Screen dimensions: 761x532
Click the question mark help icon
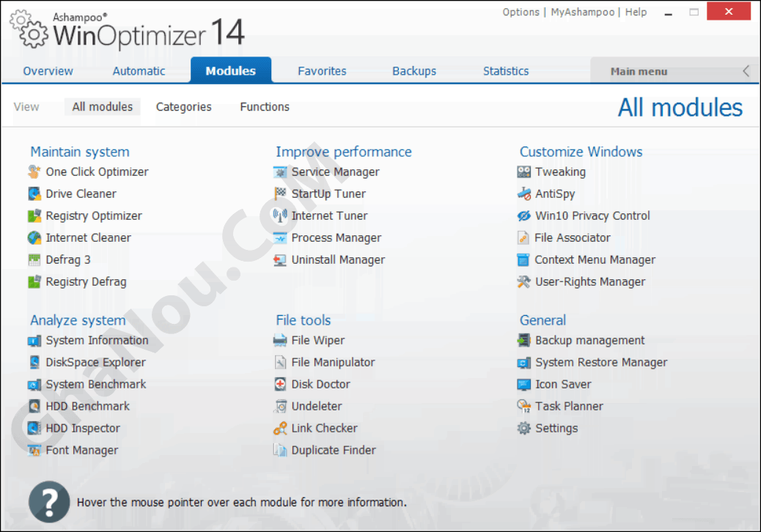pyautogui.click(x=49, y=502)
